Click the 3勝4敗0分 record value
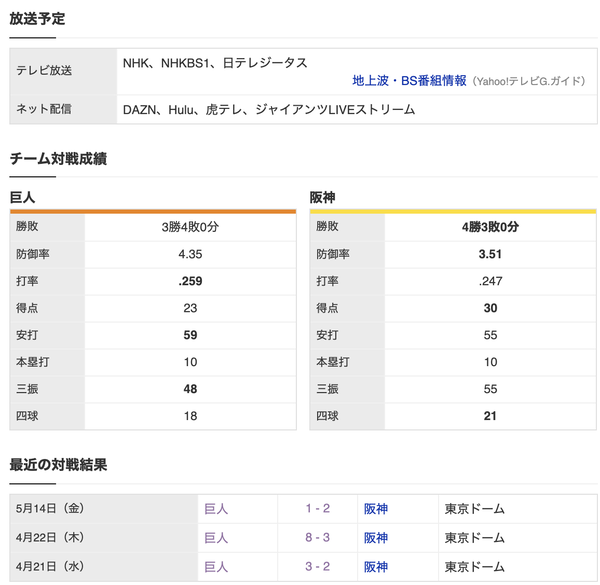The height and width of the screenshot is (585, 600). 190,227
